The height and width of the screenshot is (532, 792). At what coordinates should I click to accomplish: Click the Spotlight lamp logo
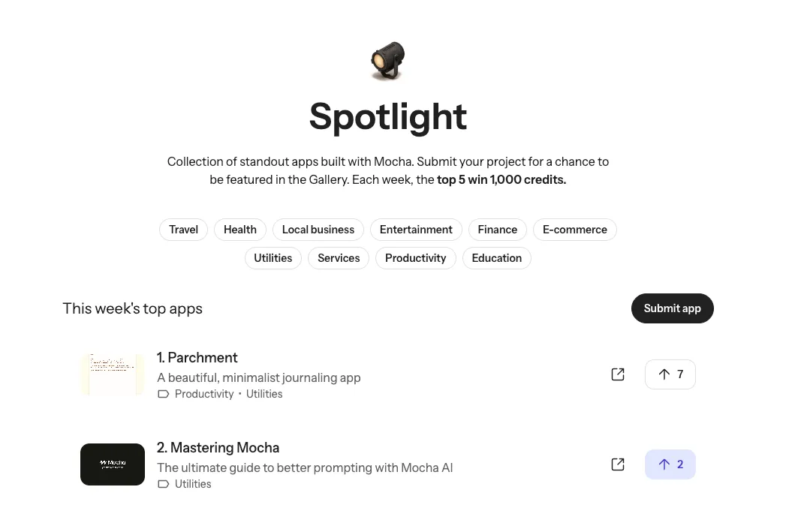pyautogui.click(x=388, y=61)
